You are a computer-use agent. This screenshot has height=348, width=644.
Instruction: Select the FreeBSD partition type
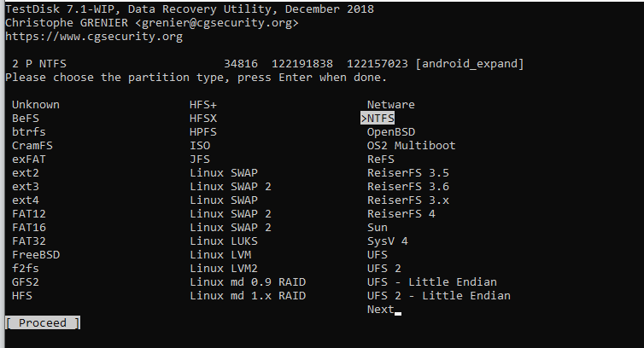point(37,255)
